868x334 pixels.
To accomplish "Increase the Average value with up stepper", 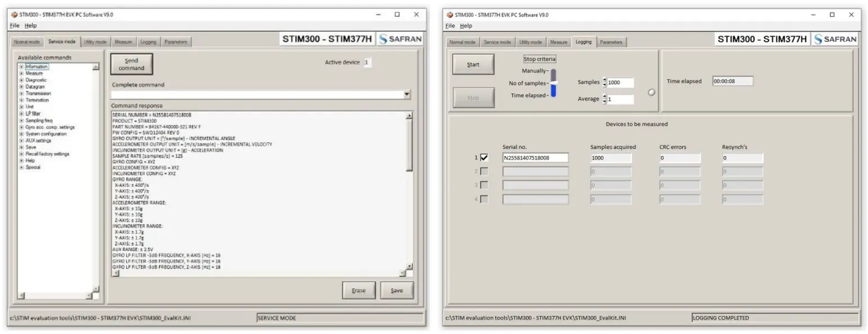I will pos(604,97).
